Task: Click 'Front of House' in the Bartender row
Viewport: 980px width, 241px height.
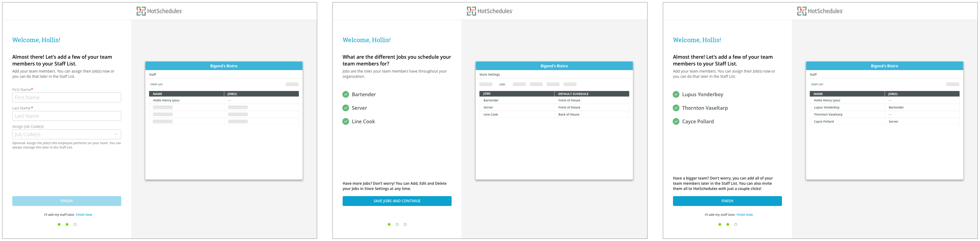Action: 569,101
